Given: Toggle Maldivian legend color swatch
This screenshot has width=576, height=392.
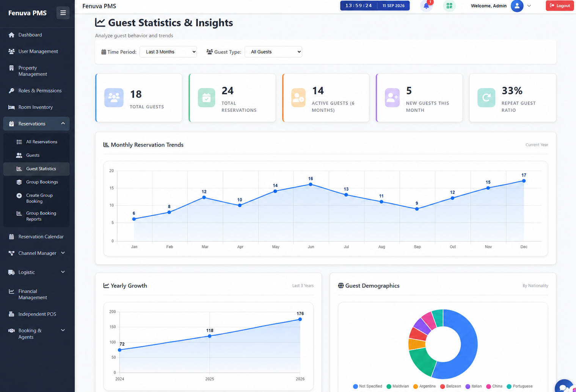Looking at the screenshot, I should click(x=389, y=386).
